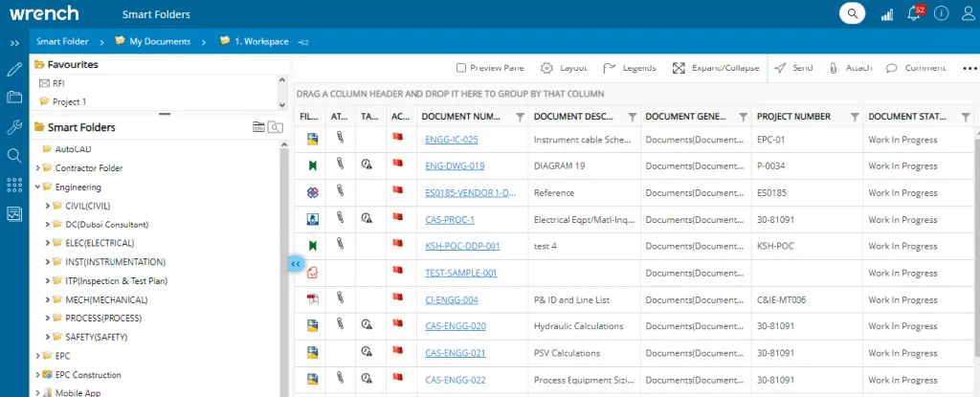980x397 pixels.
Task: Open the wrench tools icon in sidebar
Action: [x=14, y=127]
